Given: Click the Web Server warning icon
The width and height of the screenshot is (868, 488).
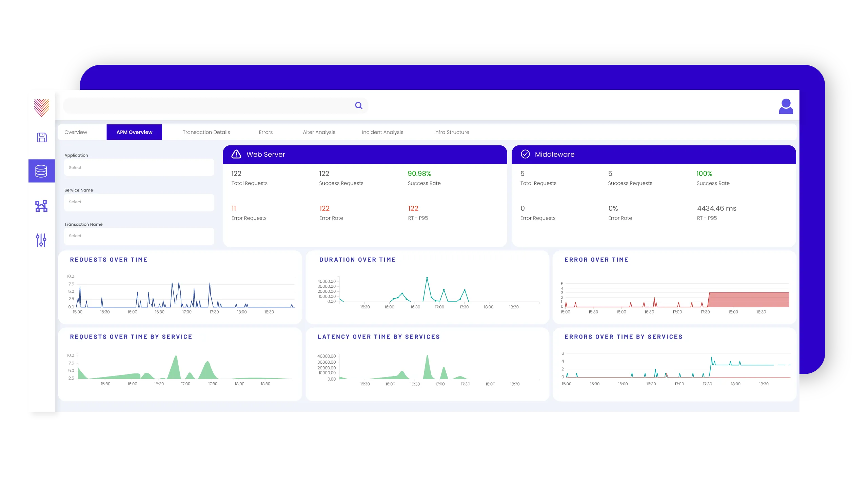Looking at the screenshot, I should (x=236, y=154).
